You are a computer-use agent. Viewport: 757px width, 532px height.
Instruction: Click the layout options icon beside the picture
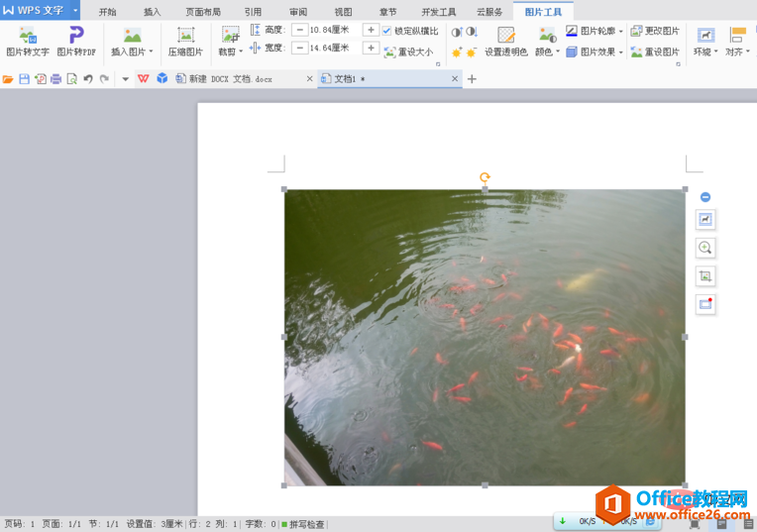[x=705, y=219]
